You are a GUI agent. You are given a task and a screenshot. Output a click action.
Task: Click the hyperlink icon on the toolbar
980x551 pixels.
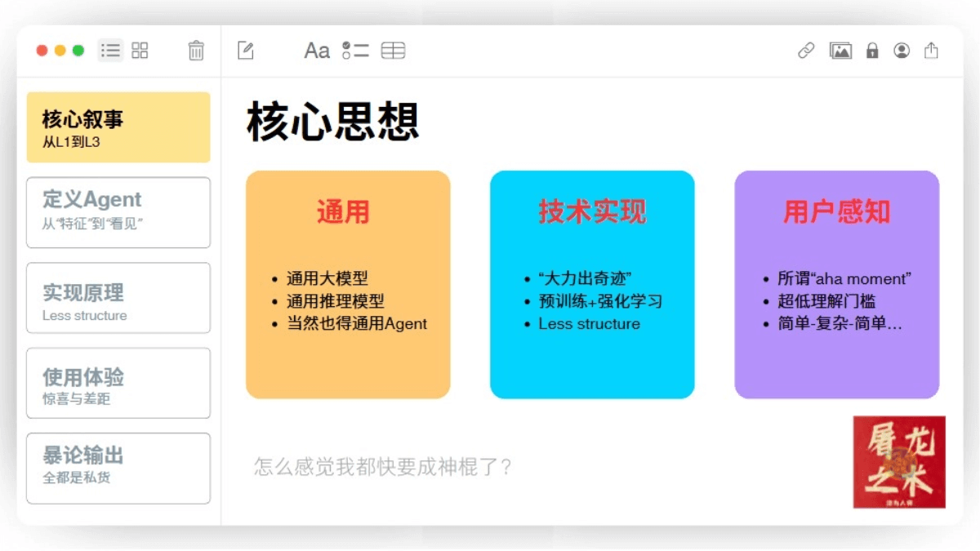pos(805,50)
